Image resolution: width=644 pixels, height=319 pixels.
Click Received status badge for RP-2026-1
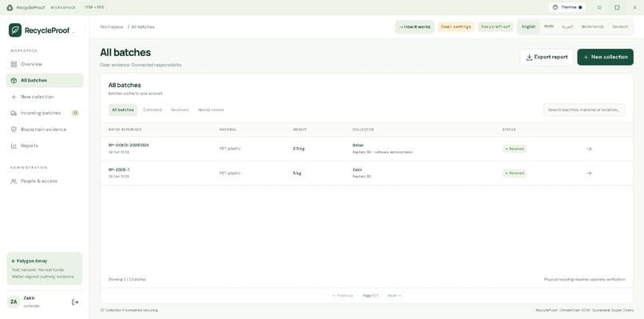coord(515,173)
